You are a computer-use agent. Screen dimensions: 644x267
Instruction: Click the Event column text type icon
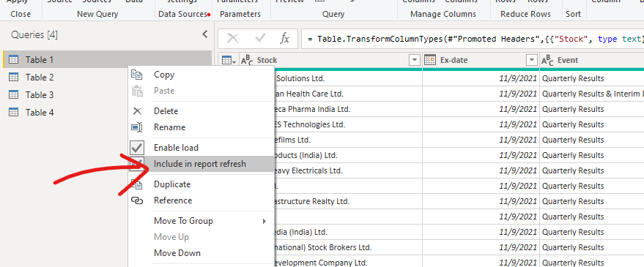tap(547, 60)
